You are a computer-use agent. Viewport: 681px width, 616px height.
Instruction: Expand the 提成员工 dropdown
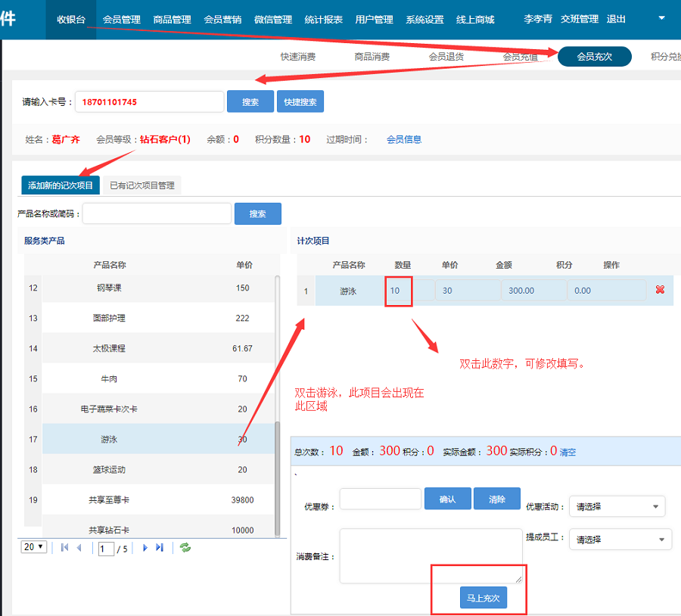620,540
